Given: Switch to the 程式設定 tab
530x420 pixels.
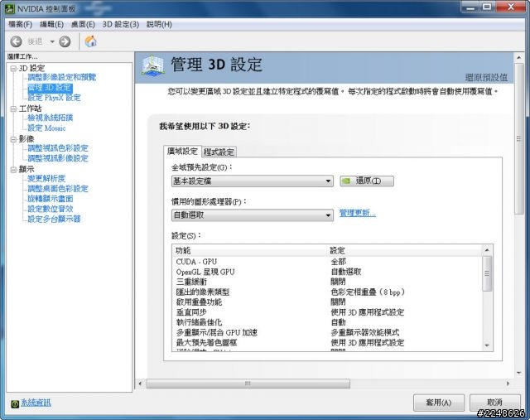Looking at the screenshot, I should point(219,152).
